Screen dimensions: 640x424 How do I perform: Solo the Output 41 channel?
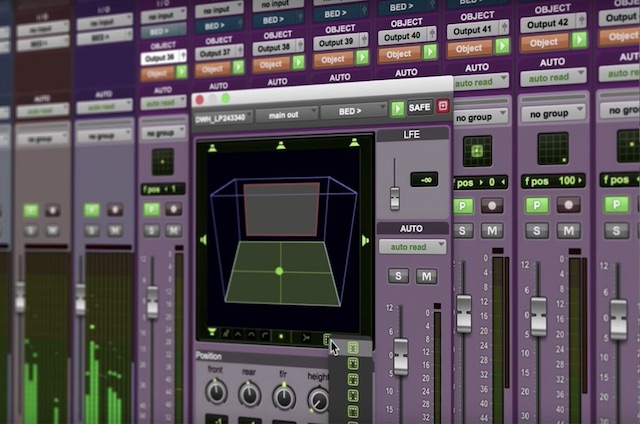[463, 231]
